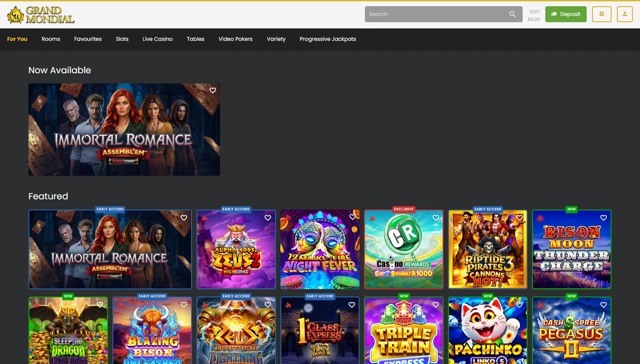Image resolution: width=640 pixels, height=364 pixels.
Task: Open the For You tab
Action: tap(17, 39)
